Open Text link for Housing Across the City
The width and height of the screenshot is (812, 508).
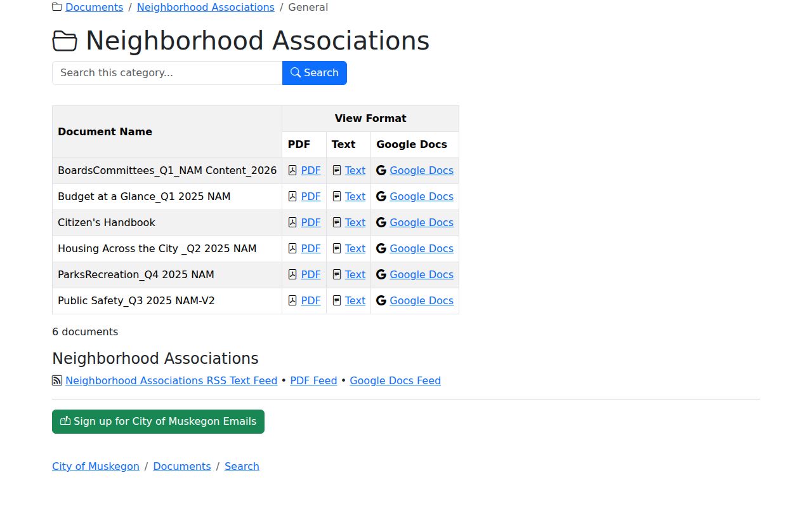tap(355, 248)
